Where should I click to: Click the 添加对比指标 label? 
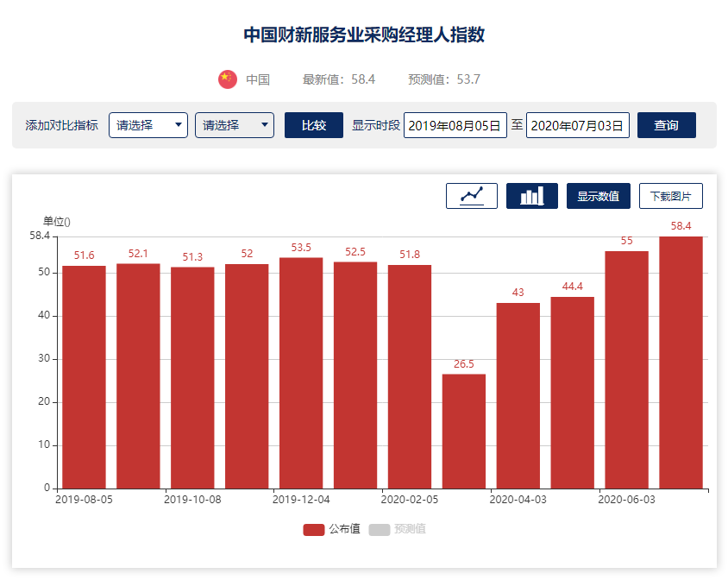pos(62,125)
